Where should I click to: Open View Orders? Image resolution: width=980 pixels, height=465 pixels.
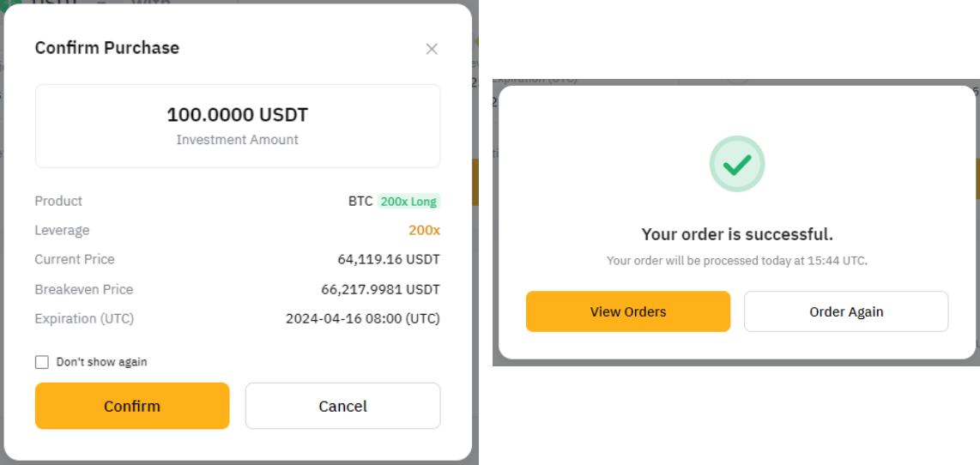pos(627,311)
